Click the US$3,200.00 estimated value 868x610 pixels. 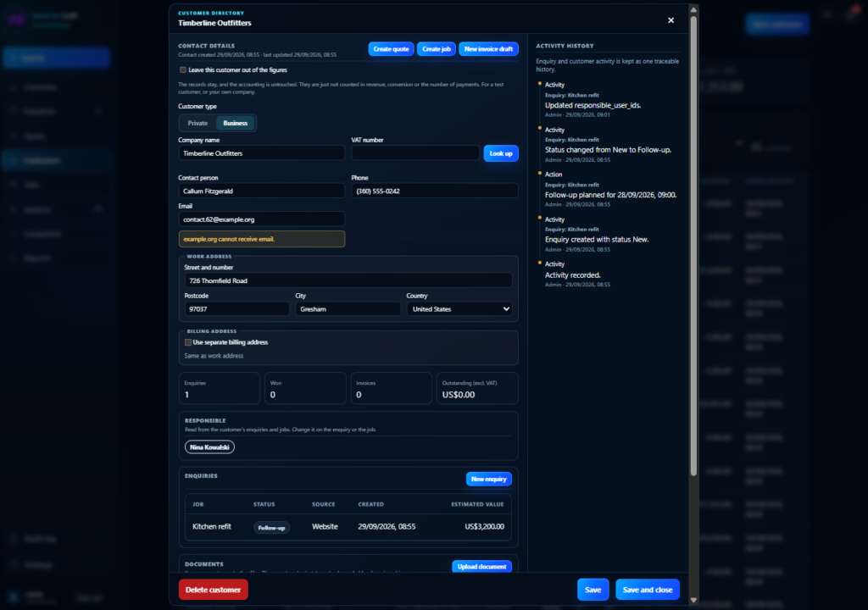tap(484, 527)
